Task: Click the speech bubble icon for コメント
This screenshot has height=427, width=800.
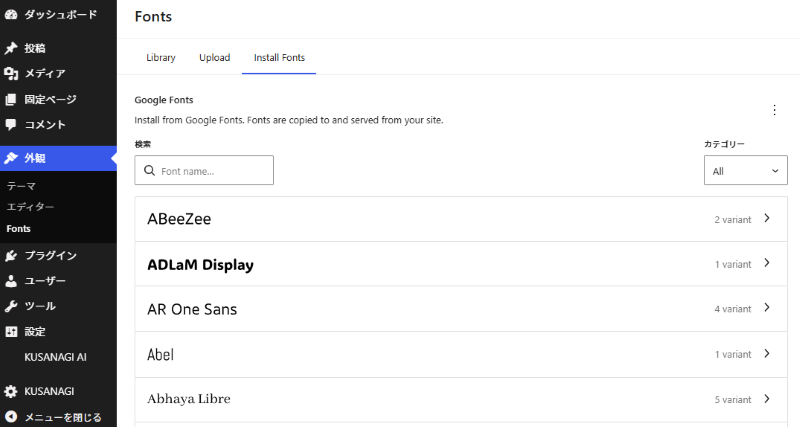Action: click(11, 125)
